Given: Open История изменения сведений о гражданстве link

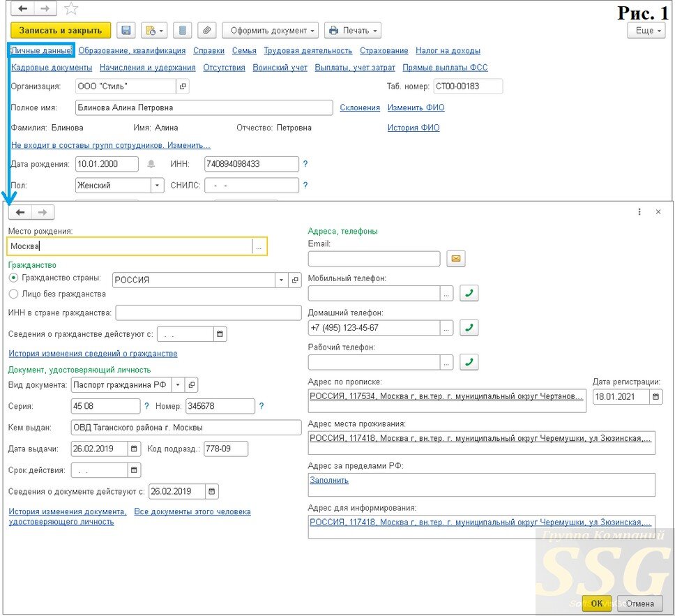Looking at the screenshot, I should [x=93, y=354].
